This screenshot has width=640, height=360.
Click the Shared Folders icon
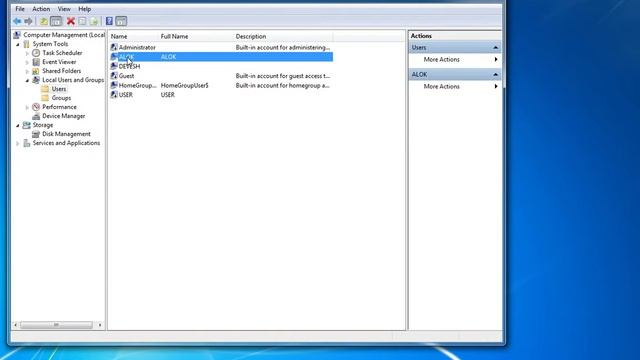tap(36, 71)
